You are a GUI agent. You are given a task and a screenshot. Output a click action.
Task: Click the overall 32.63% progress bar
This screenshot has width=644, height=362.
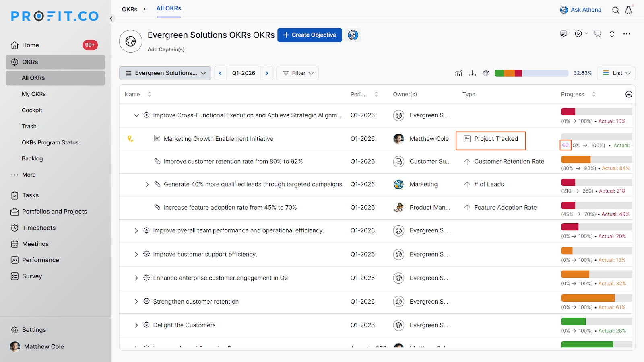[531, 73]
